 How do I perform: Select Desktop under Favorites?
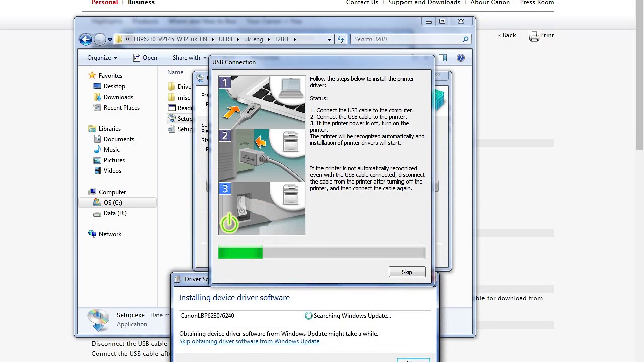click(x=114, y=86)
